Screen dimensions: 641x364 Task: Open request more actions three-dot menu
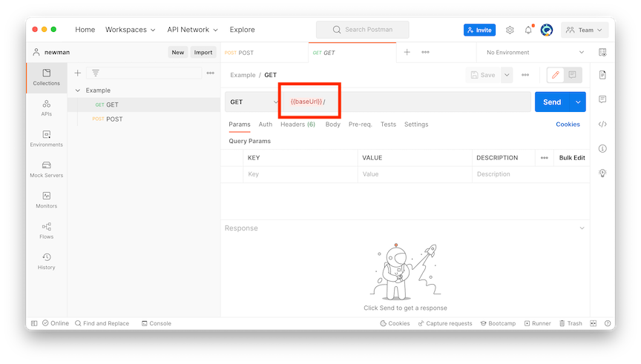click(x=525, y=75)
